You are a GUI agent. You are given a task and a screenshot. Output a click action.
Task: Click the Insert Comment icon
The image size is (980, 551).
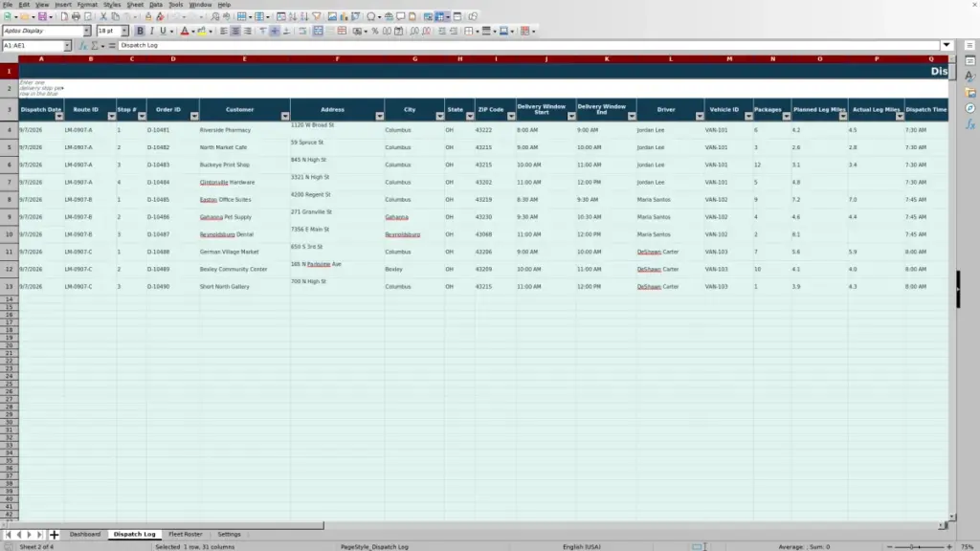pos(401,16)
